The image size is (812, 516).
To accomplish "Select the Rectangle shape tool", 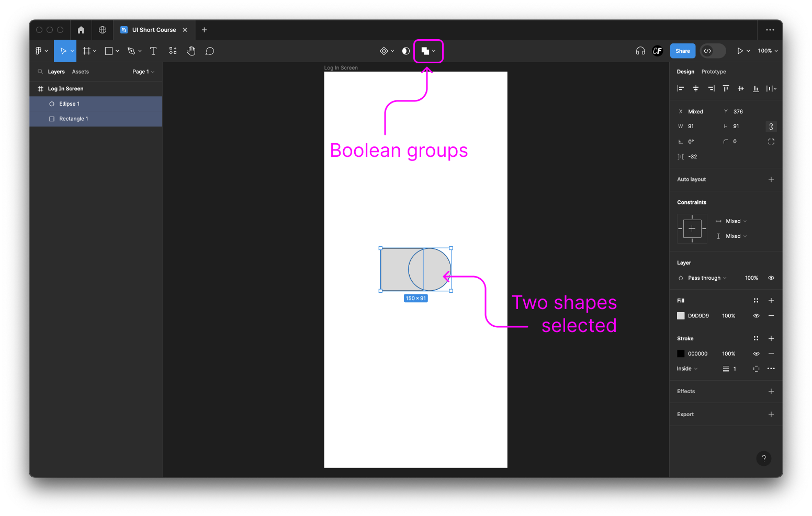I will tap(109, 51).
